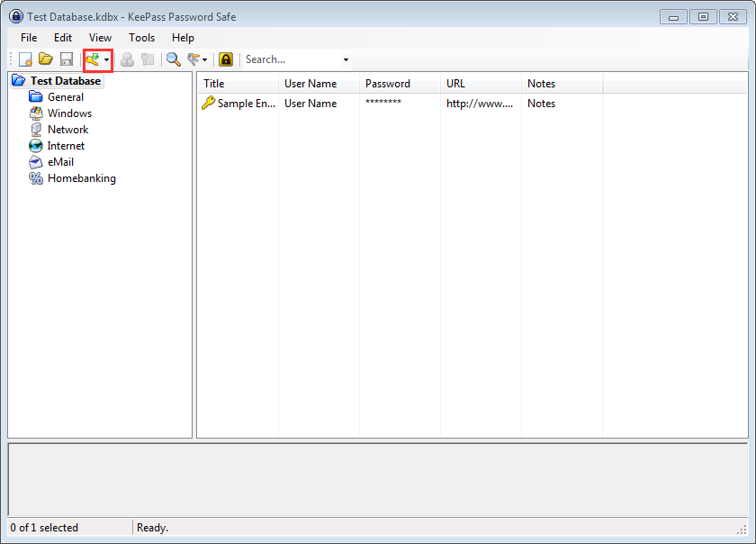
Task: Open the Show Entries dropdown arrow
Action: [205, 59]
